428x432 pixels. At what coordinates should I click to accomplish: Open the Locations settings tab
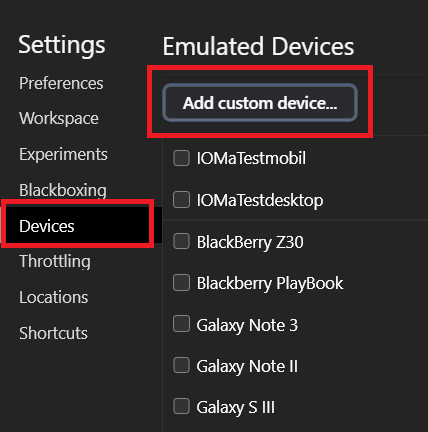(x=53, y=297)
